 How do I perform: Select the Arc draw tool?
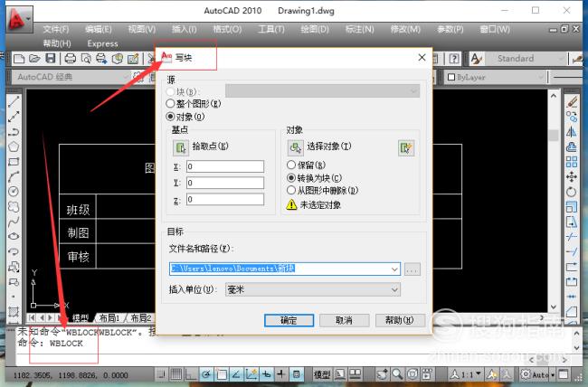tap(14, 176)
